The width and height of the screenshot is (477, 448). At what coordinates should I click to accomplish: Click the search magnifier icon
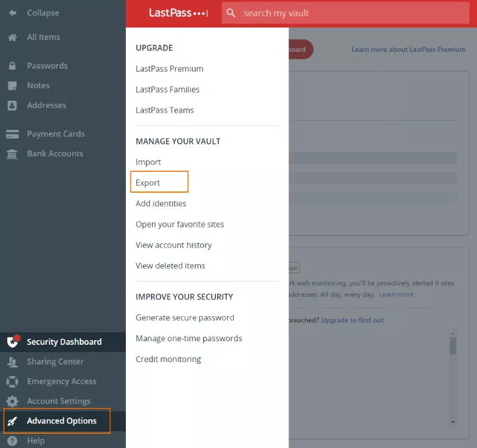pyautogui.click(x=231, y=13)
